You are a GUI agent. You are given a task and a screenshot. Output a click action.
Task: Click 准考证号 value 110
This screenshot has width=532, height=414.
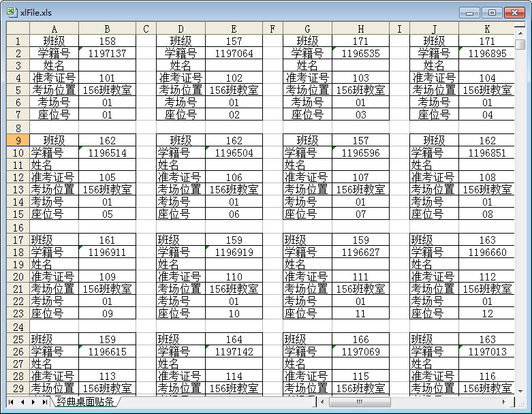[234, 276]
